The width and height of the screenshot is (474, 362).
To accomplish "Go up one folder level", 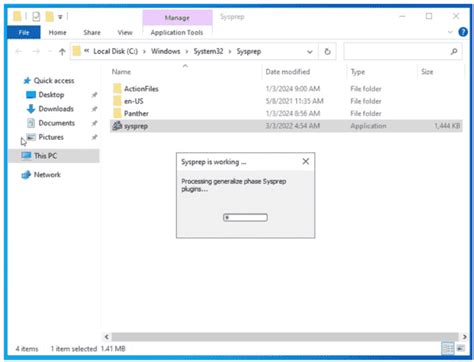I will (62, 51).
